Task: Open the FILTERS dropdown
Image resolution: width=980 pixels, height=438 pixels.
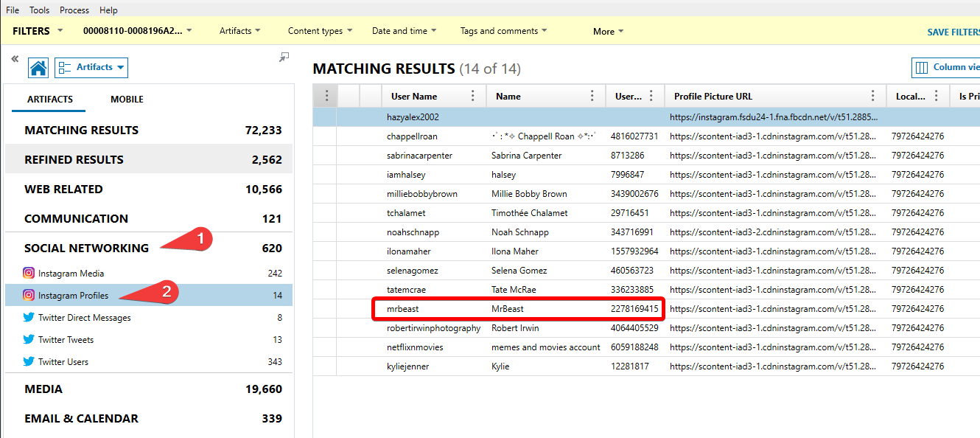Action: coord(38,31)
